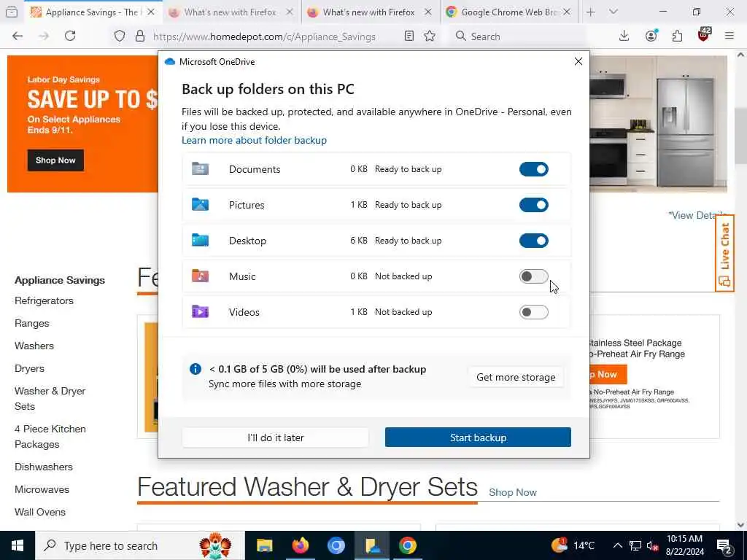Open Wall Ovens sidebar link
747x560 pixels.
tap(40, 512)
